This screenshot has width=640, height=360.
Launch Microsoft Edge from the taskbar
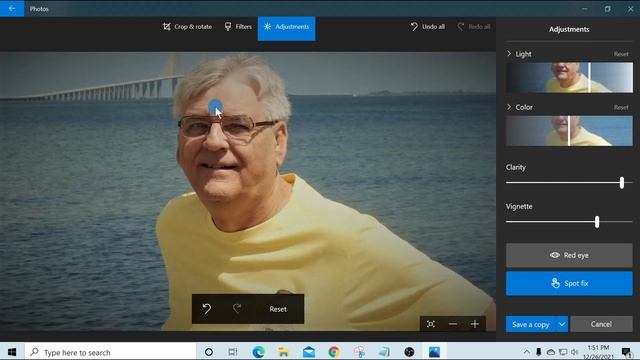click(258, 352)
